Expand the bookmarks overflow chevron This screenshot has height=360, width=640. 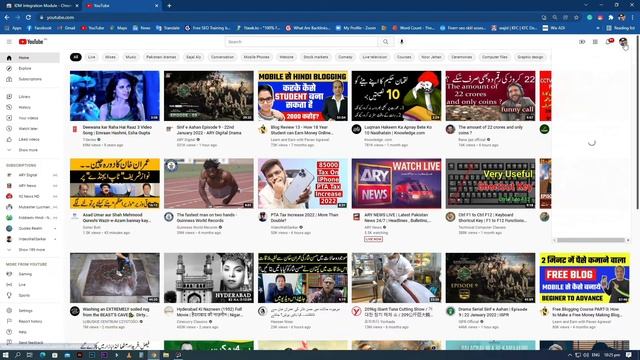click(598, 28)
